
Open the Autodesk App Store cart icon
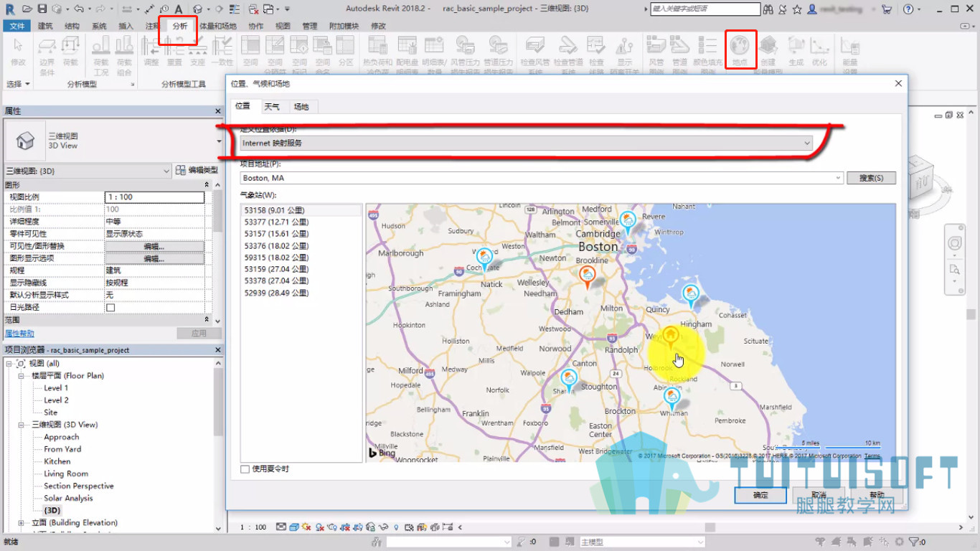[x=886, y=9]
